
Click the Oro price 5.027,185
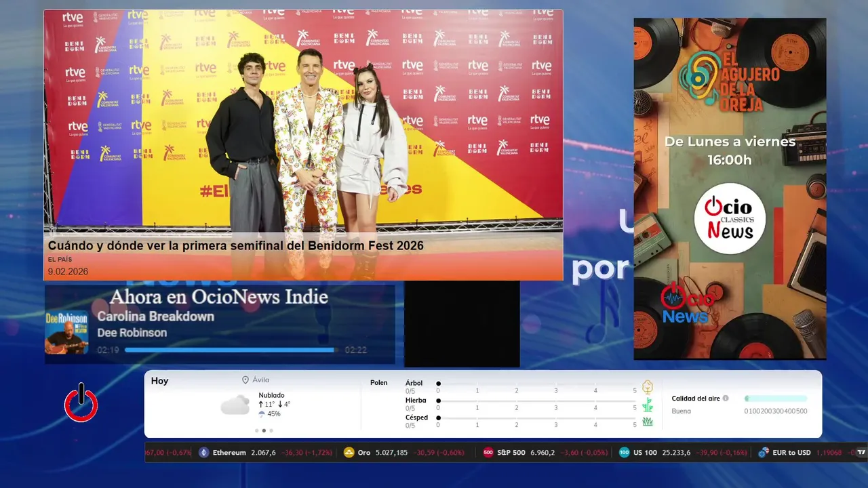pyautogui.click(x=392, y=453)
